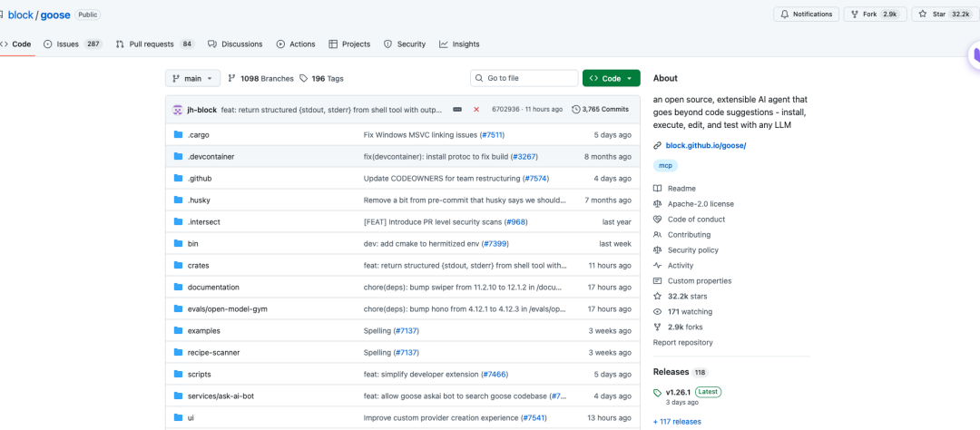
Task: Open the examples folder name
Action: tap(204, 330)
